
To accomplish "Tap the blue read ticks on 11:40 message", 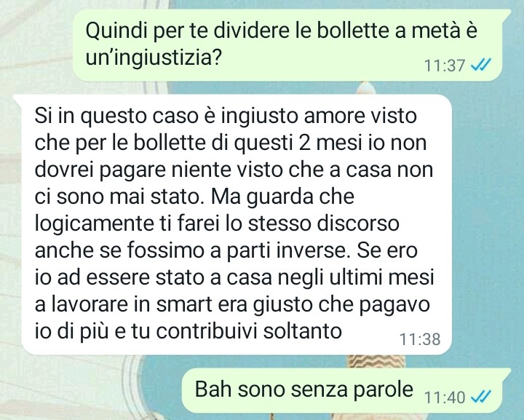I will 481,397.
